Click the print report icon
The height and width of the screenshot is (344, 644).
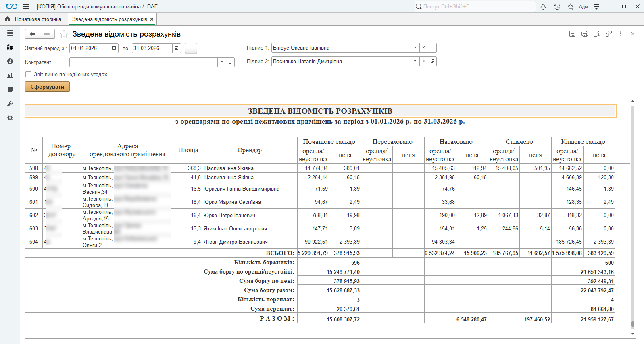[x=584, y=34]
